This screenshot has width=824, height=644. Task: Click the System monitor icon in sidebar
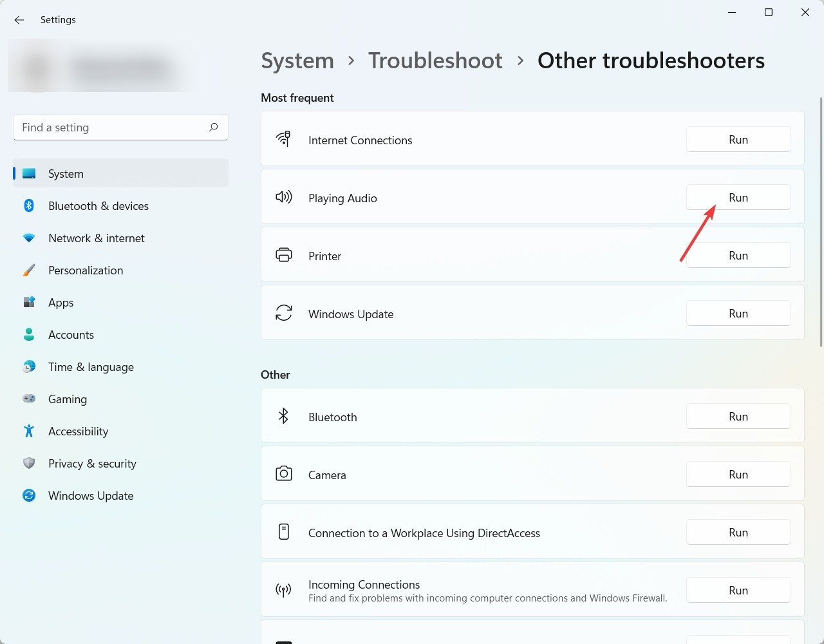[x=29, y=173]
